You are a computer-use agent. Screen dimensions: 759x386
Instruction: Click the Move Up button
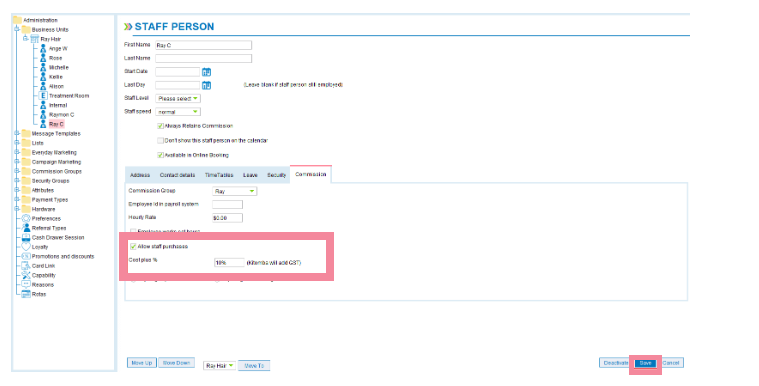click(142, 363)
